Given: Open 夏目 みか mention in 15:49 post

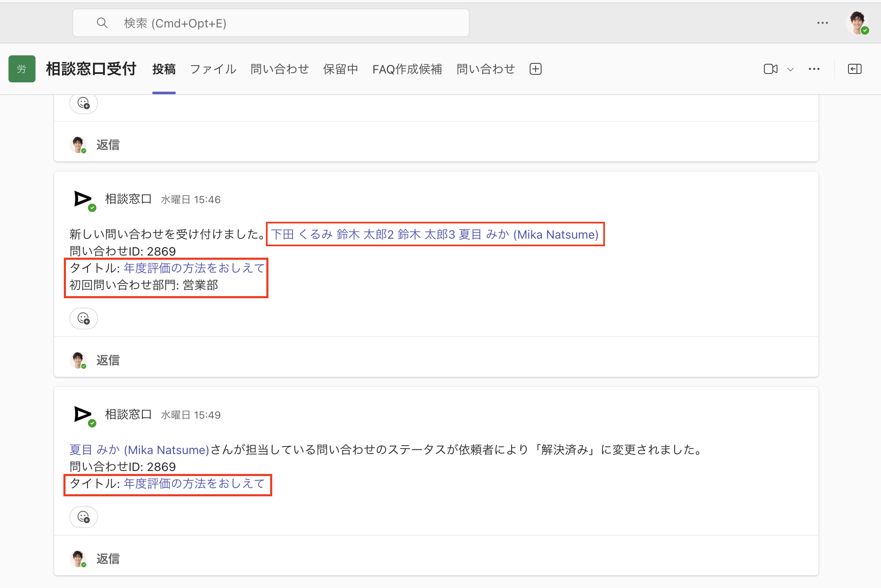Looking at the screenshot, I should click(140, 450).
